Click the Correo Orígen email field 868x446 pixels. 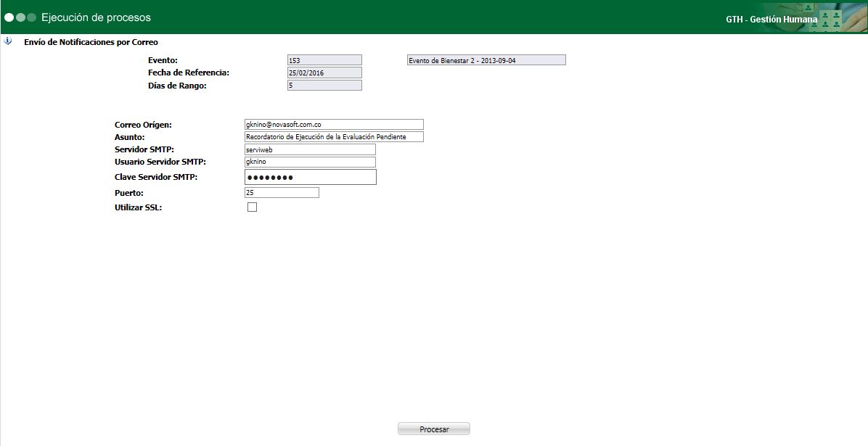tap(334, 125)
